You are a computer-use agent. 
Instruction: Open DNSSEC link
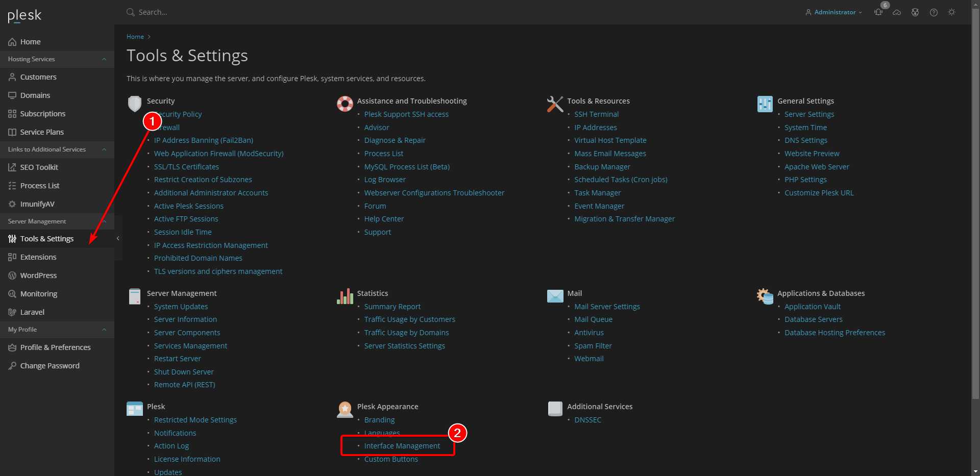point(587,420)
